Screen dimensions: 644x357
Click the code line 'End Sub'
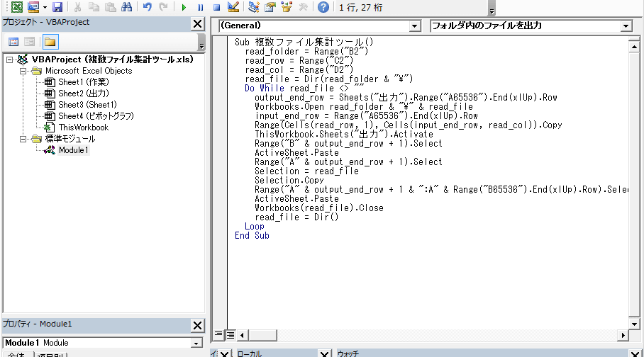pos(252,236)
